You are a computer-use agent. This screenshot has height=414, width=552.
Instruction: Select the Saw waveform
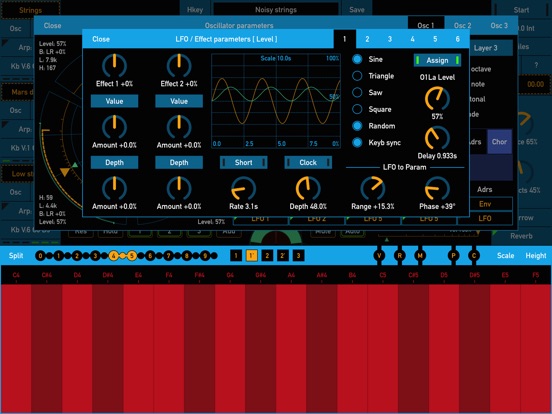357,92
